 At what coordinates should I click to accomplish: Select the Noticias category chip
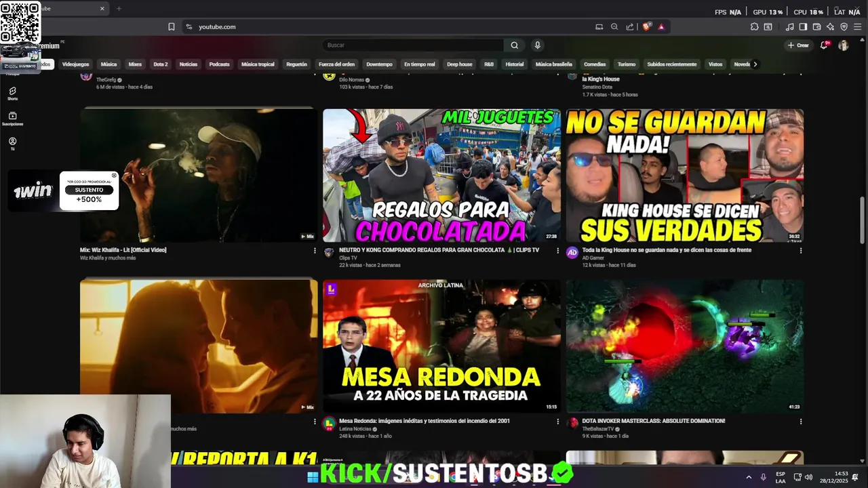click(x=188, y=64)
